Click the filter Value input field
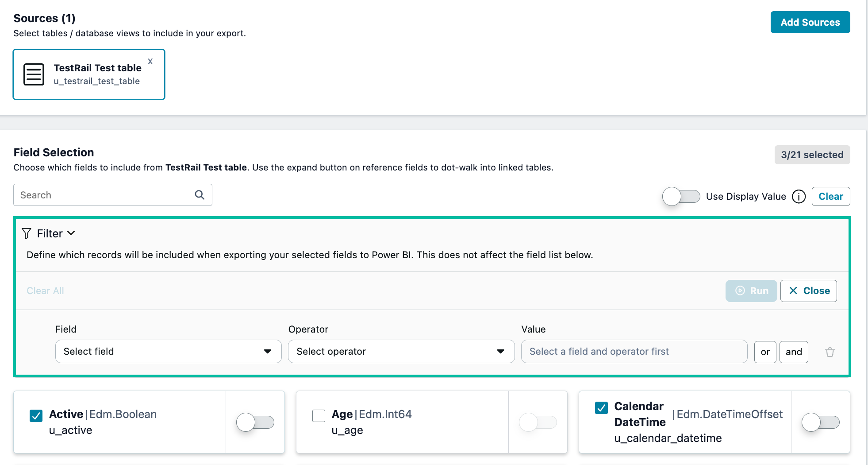This screenshot has width=868, height=465. (634, 352)
